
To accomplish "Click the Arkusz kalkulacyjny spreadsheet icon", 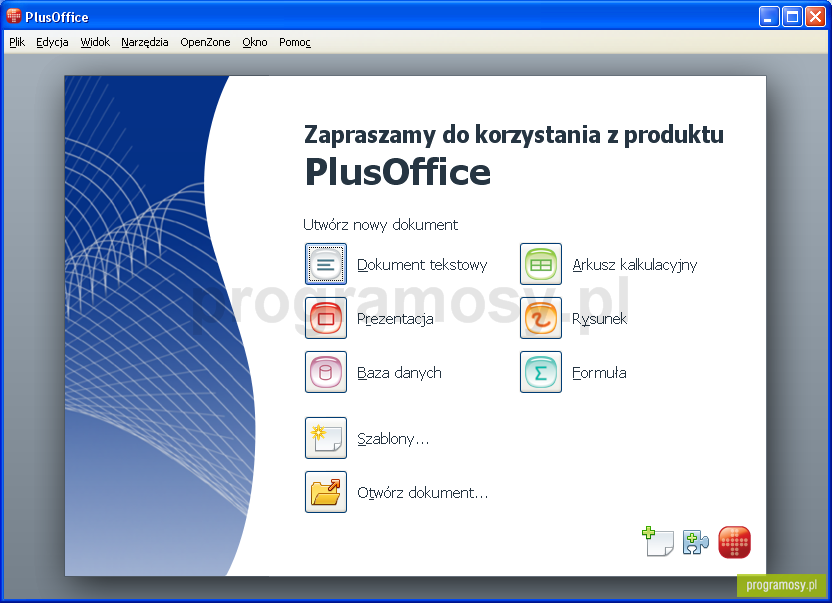I will click(541, 264).
